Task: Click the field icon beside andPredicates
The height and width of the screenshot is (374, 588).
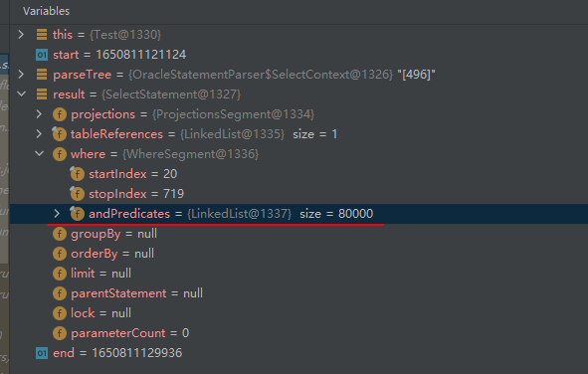Action: (78, 214)
